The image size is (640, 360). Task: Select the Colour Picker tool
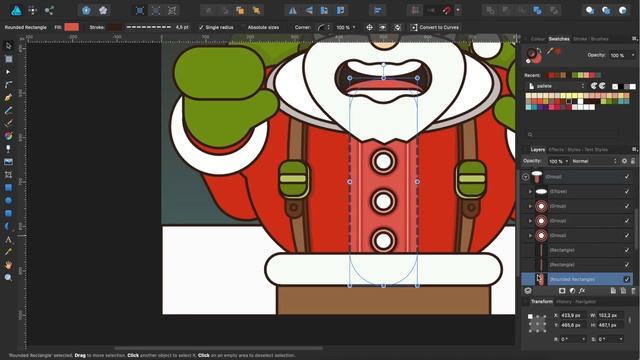[8, 252]
